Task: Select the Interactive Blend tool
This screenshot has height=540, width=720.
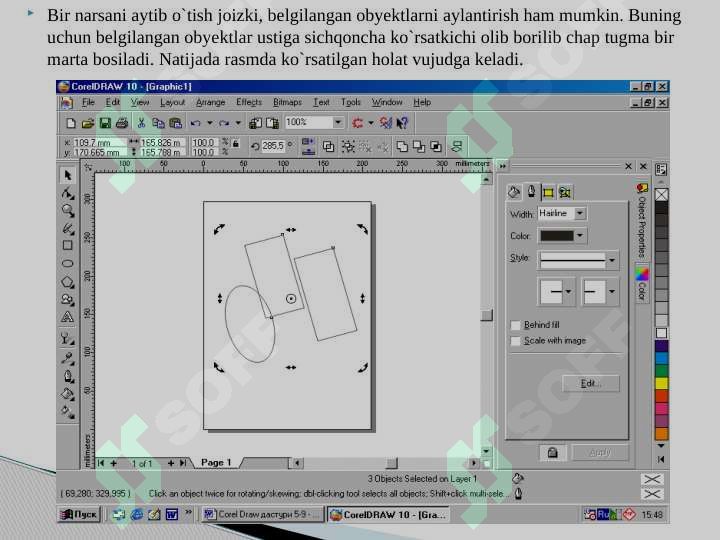Action: [68, 339]
